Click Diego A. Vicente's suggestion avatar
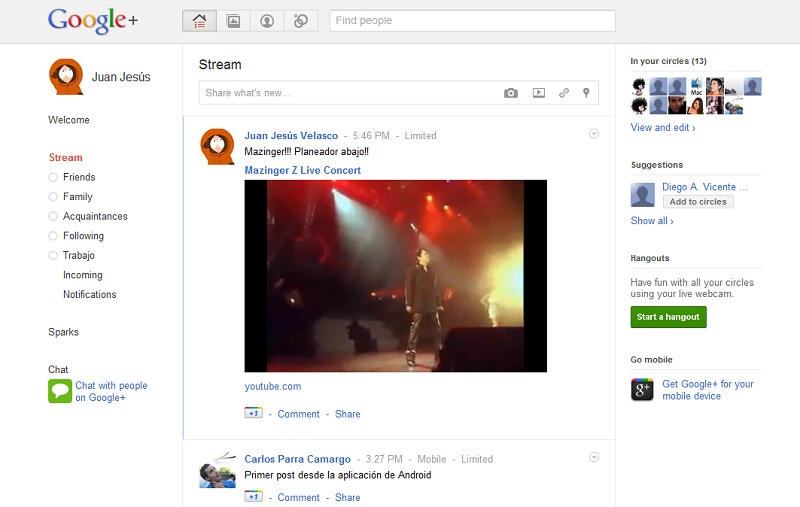This screenshot has width=800, height=507. [642, 195]
